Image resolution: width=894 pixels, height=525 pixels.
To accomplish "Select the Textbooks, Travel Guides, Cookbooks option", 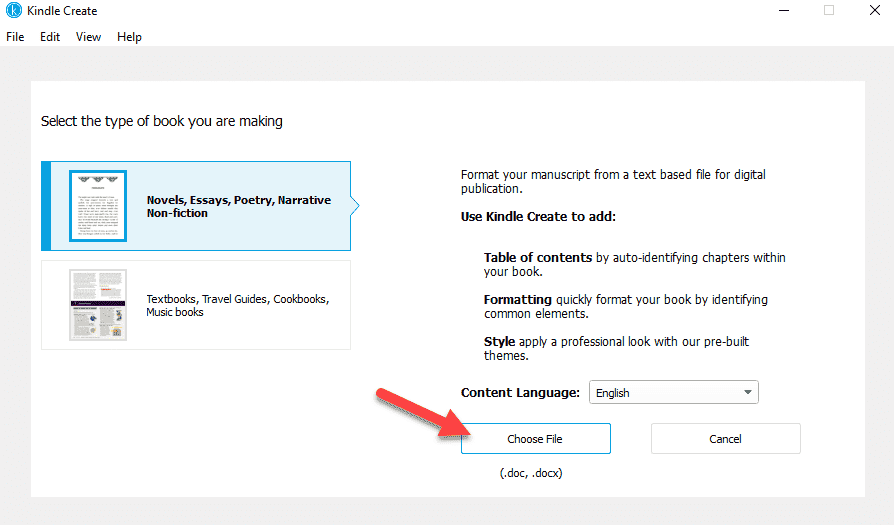I will (x=196, y=305).
